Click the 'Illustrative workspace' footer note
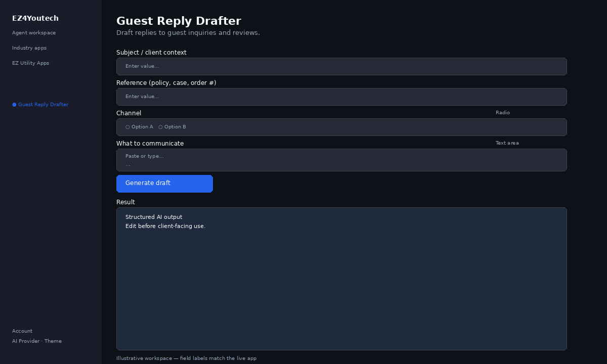This screenshot has height=364, width=607. click(x=186, y=358)
